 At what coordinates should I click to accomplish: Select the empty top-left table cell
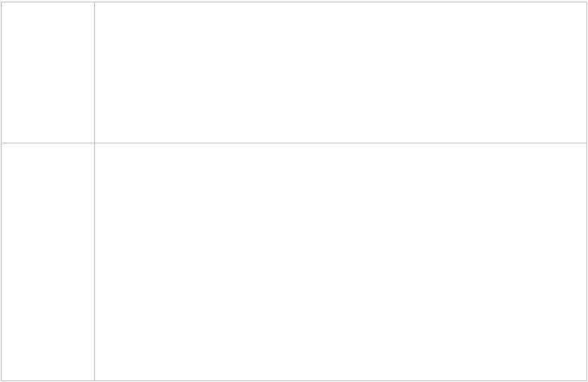(48, 73)
